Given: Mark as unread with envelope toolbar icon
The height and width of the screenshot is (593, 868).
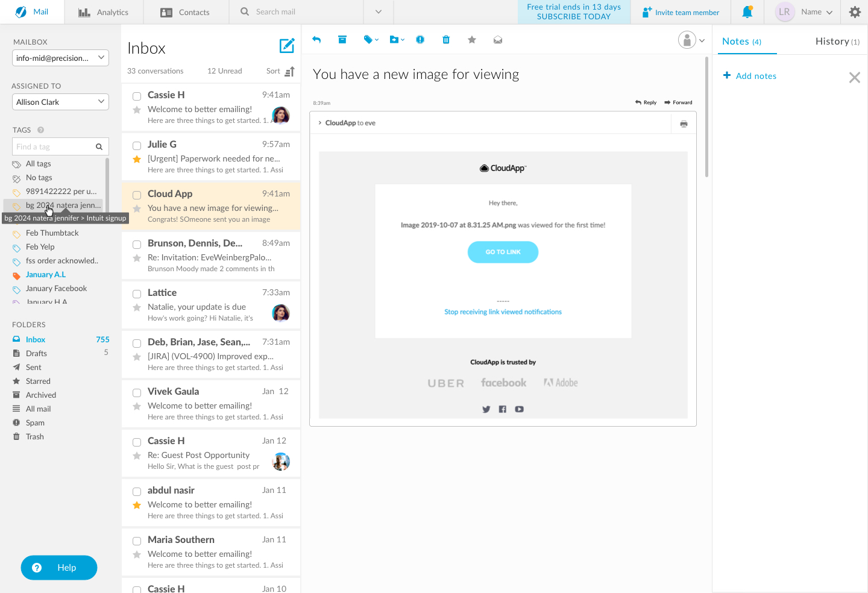Looking at the screenshot, I should click(x=498, y=40).
